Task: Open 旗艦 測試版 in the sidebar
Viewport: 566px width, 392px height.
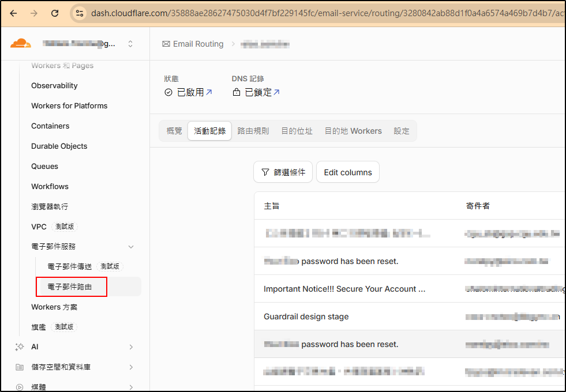Action: coord(54,327)
